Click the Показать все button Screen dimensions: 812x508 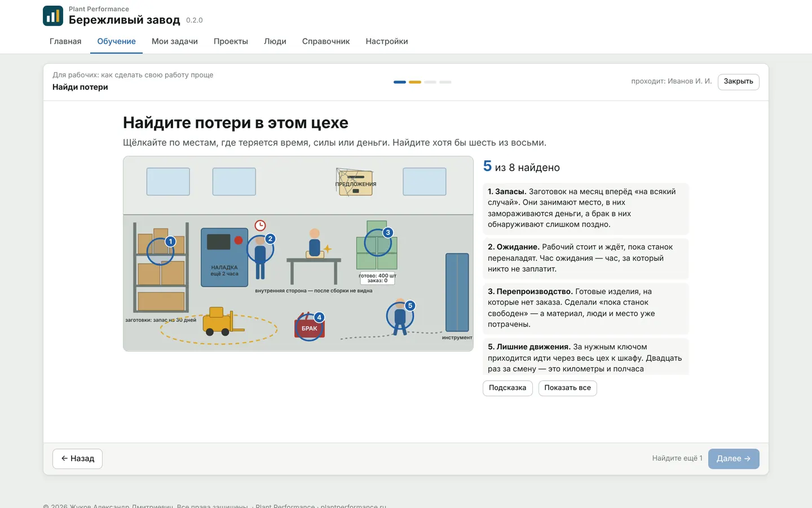[x=567, y=388]
